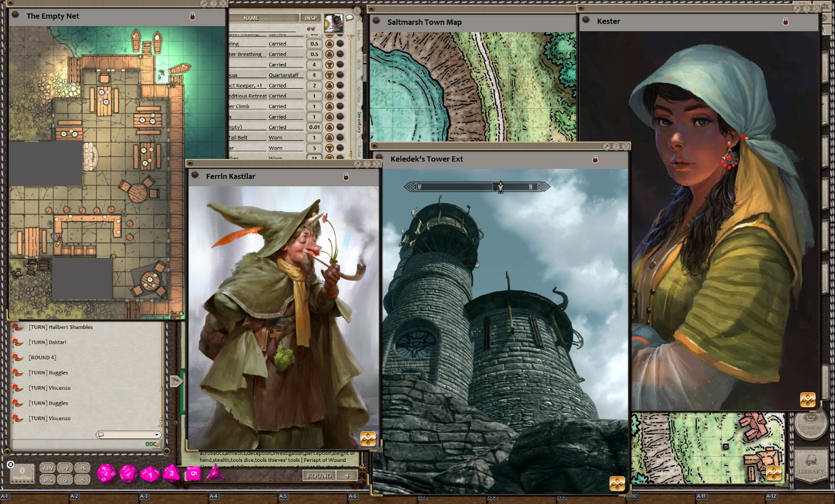Click link button beside Saltmarsh Town Map title
This screenshot has width=835, height=504.
[376, 22]
